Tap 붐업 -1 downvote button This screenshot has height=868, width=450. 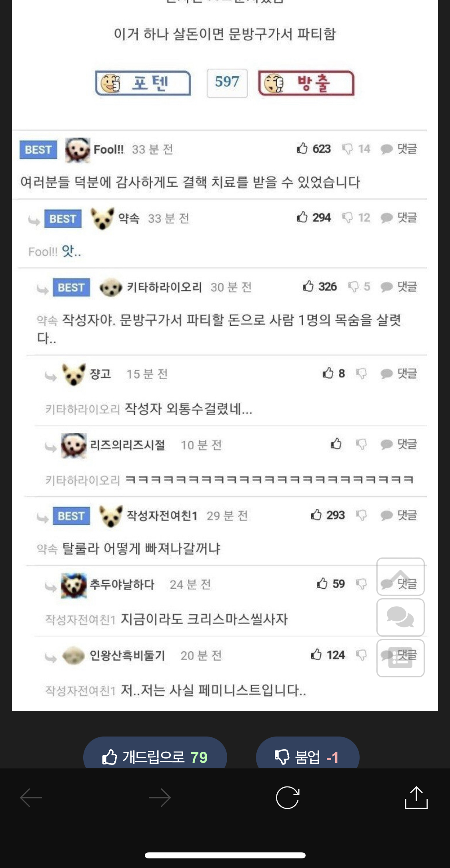pyautogui.click(x=307, y=753)
